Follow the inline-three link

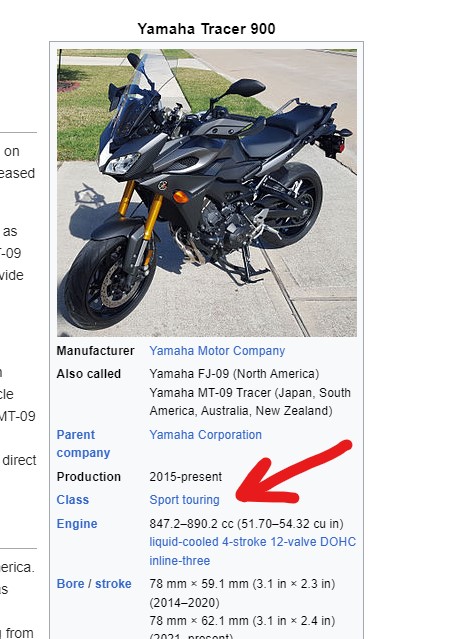tap(179, 561)
